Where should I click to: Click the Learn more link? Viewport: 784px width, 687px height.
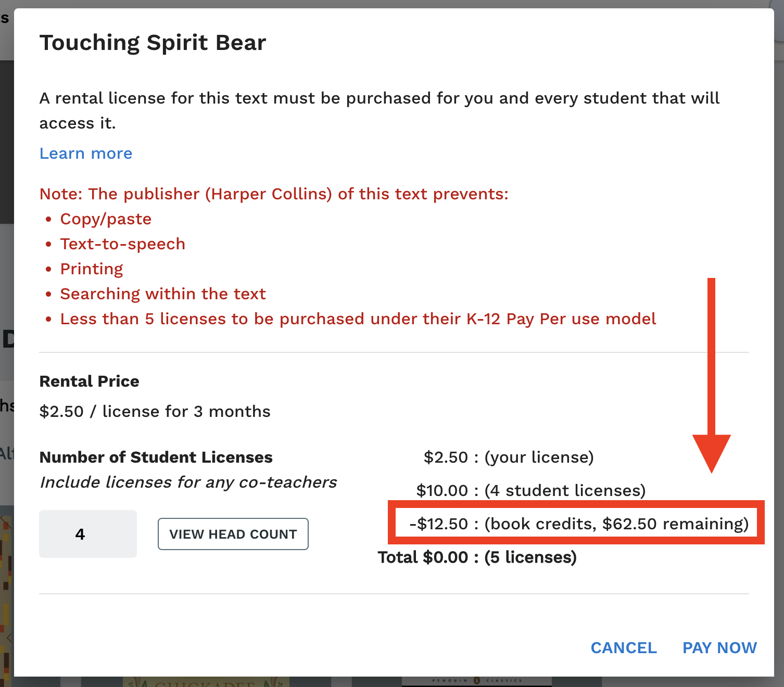(86, 154)
